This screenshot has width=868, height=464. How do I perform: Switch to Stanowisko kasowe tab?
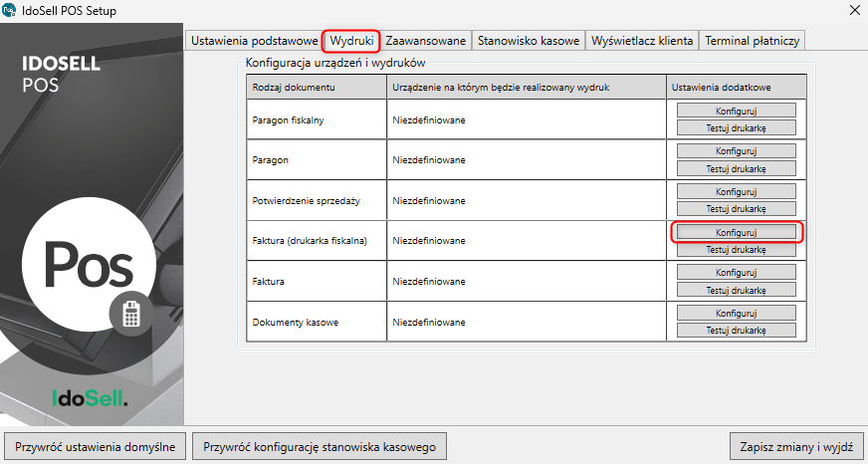coord(529,41)
